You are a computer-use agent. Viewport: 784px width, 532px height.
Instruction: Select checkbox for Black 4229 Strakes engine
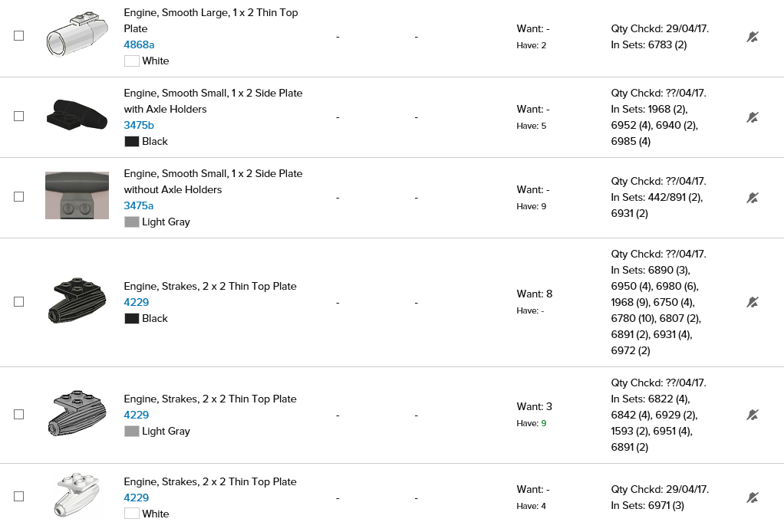(x=19, y=302)
